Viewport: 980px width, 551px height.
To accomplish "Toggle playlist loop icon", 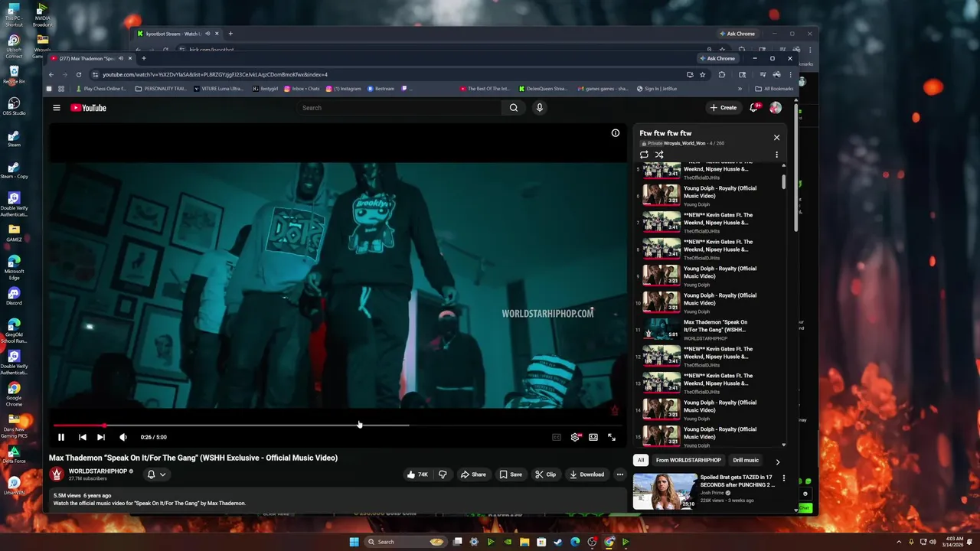I will pos(644,155).
